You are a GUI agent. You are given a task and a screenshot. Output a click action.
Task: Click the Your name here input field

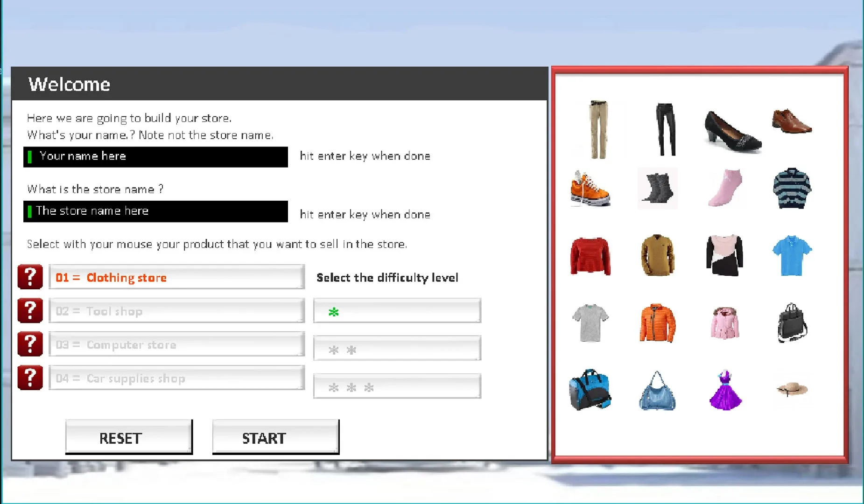coord(155,157)
